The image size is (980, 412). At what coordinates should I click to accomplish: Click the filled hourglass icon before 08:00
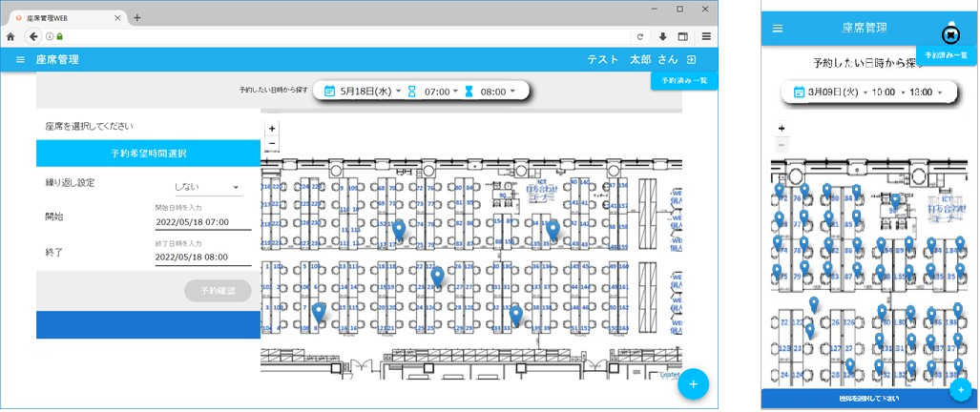469,92
